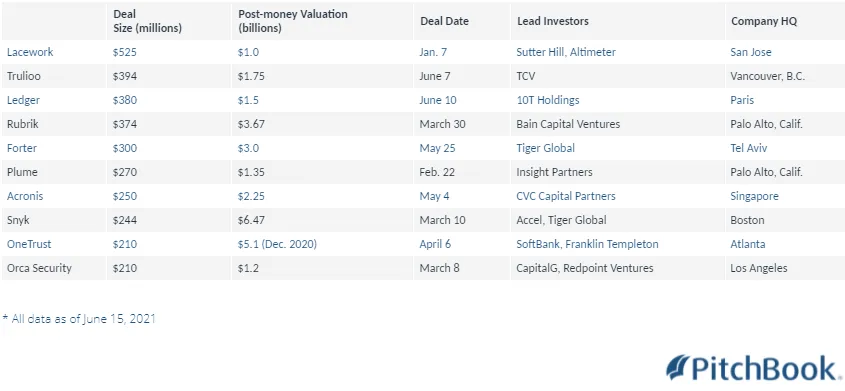Image resolution: width=845 pixels, height=391 pixels.
Task: Click SoftBank, Franklin Templeton investors cell
Action: (587, 244)
